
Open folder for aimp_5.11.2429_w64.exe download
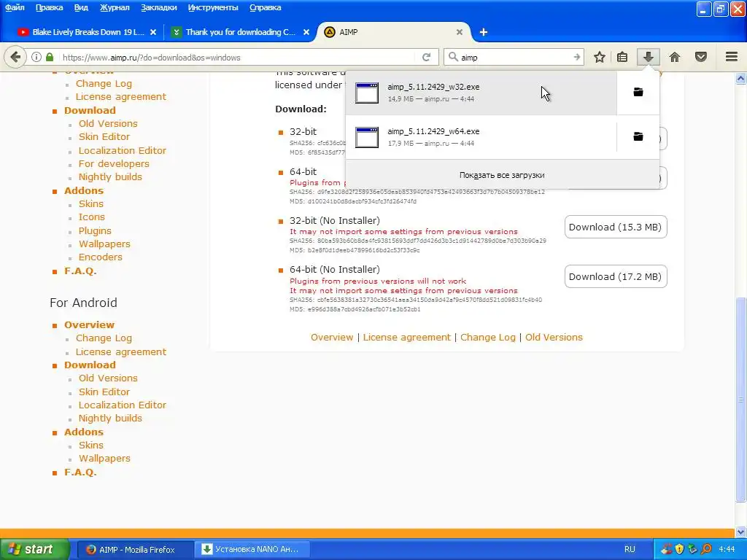pyautogui.click(x=638, y=136)
